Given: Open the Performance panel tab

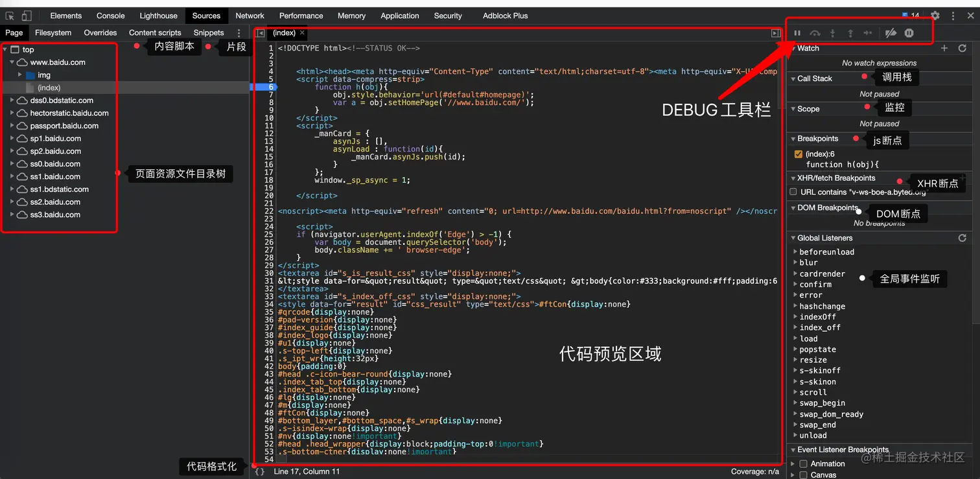Looking at the screenshot, I should 301,16.
